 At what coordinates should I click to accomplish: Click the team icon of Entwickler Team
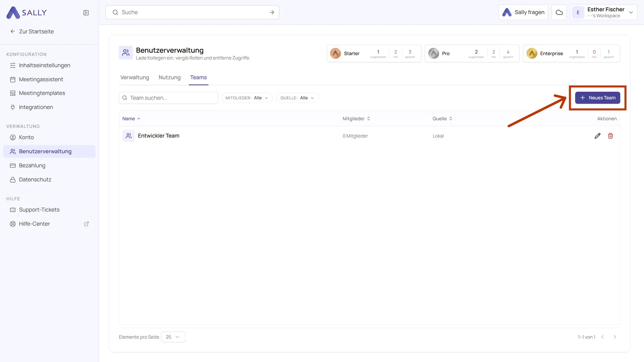click(x=128, y=136)
